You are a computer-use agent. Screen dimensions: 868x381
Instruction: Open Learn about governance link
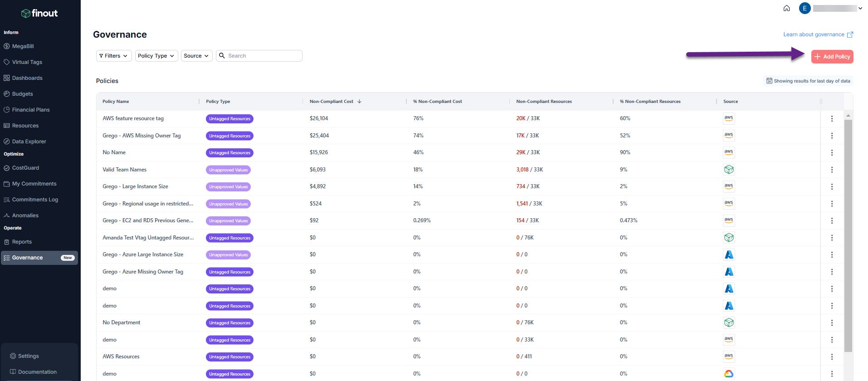point(818,34)
